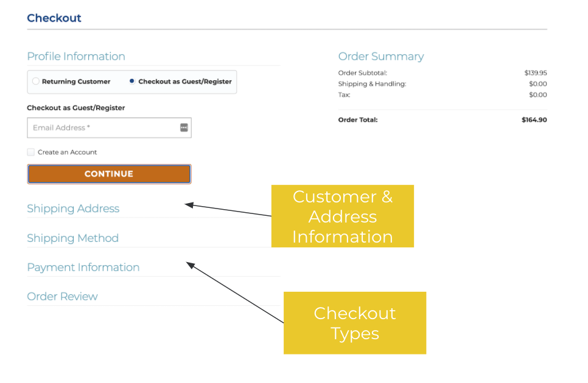Expand the Shipping Method section

[x=72, y=238]
